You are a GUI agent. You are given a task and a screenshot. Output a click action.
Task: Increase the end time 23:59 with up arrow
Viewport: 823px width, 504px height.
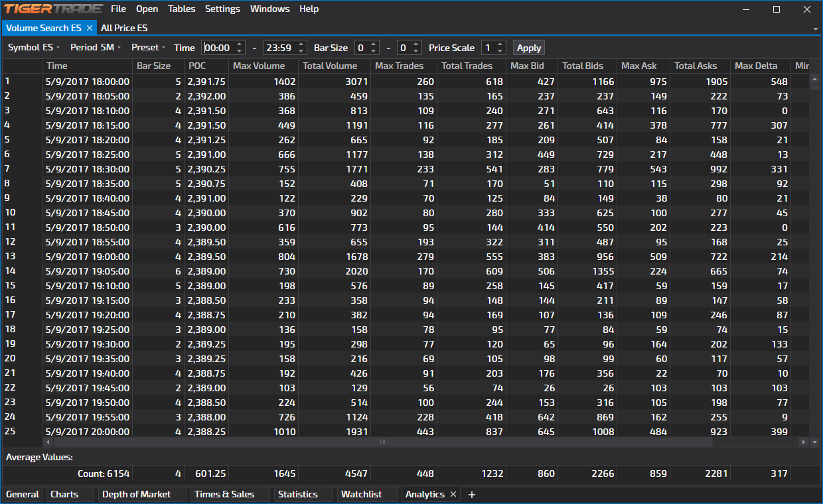pos(301,44)
